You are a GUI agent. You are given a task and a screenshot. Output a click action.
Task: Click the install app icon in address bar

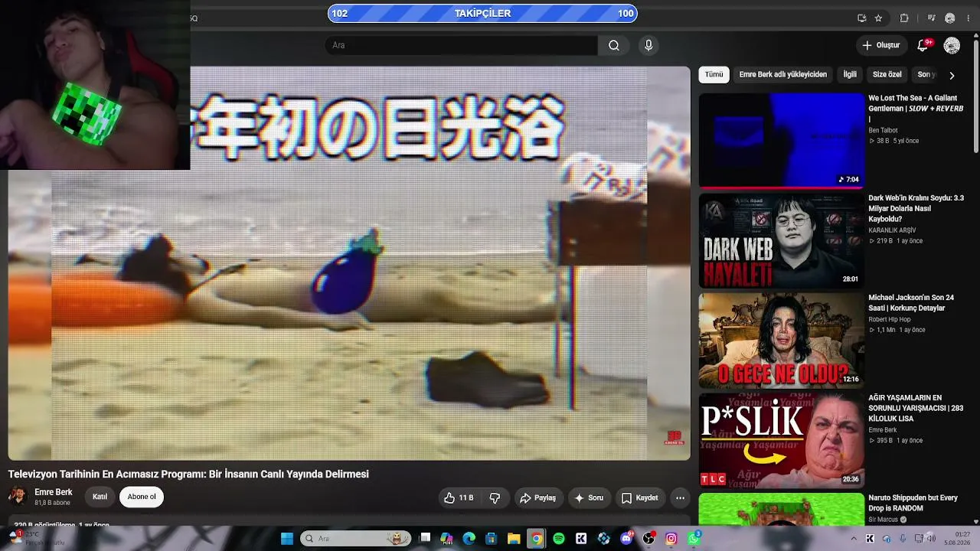[x=862, y=18]
